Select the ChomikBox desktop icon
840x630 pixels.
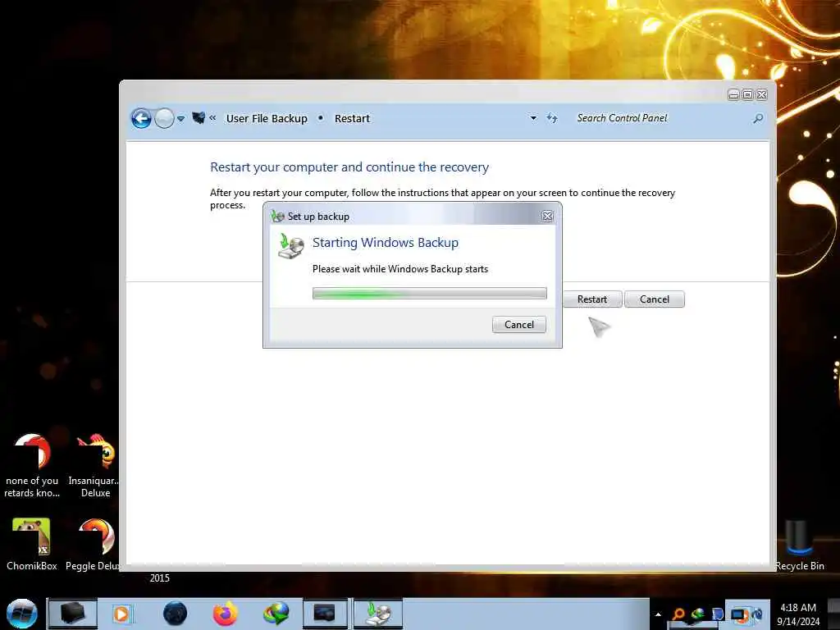32,544
